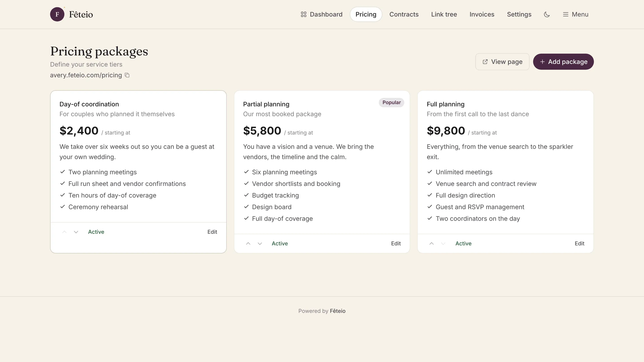This screenshot has height=362, width=644.
Task: Select the $2,400 price text
Action: [x=79, y=131]
